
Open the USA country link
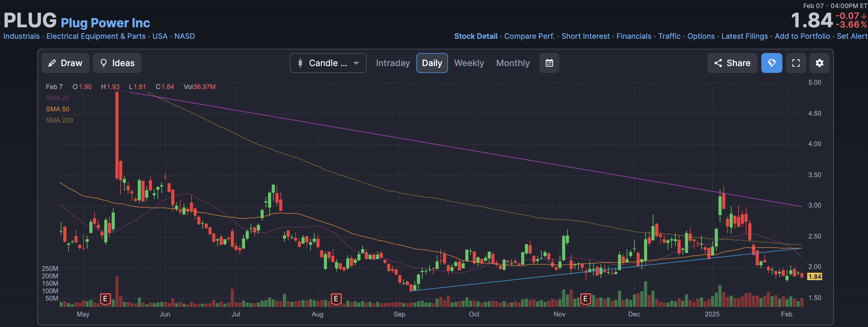coord(160,36)
